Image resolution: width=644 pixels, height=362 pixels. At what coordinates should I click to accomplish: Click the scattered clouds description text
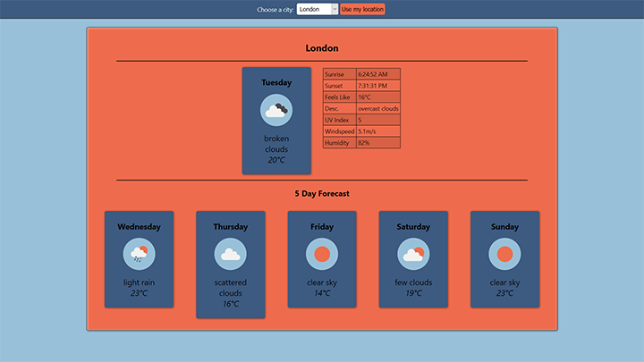231,288
